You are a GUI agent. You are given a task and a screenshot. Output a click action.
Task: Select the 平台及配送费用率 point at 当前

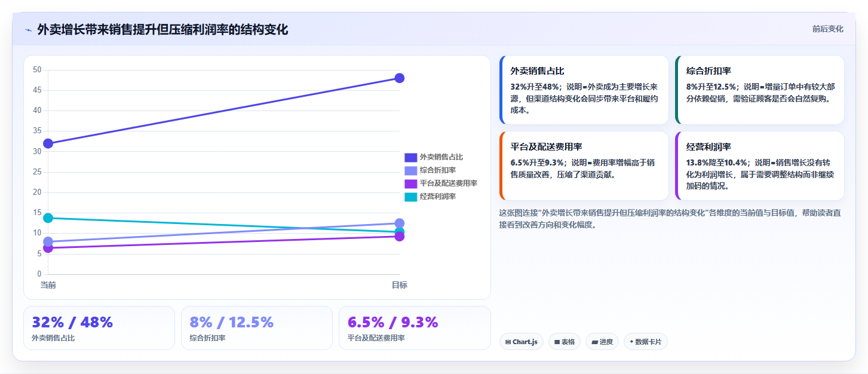click(48, 248)
